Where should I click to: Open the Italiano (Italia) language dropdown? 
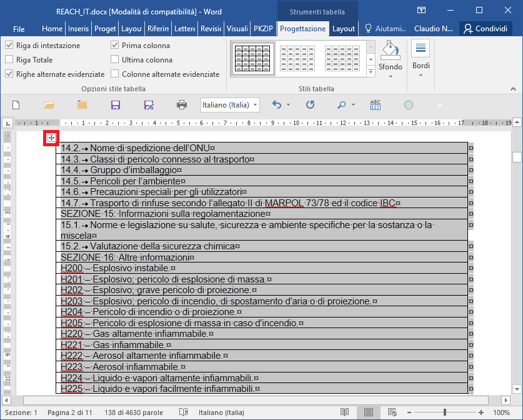click(x=230, y=105)
